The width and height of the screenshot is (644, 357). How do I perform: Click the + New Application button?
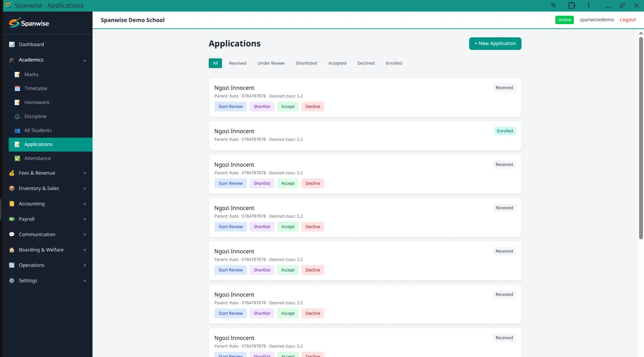point(495,43)
